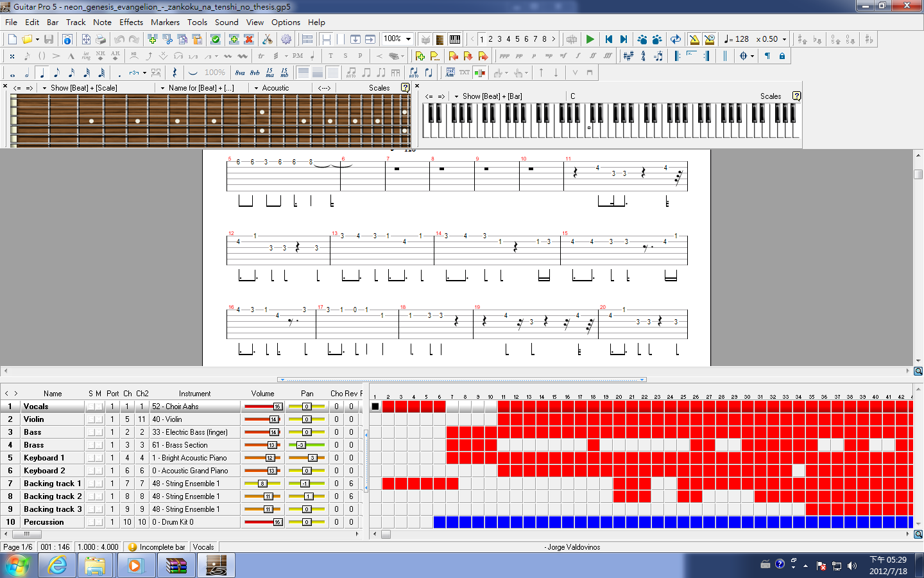Select layout page number 3
The height and width of the screenshot is (578, 924).
(500, 39)
